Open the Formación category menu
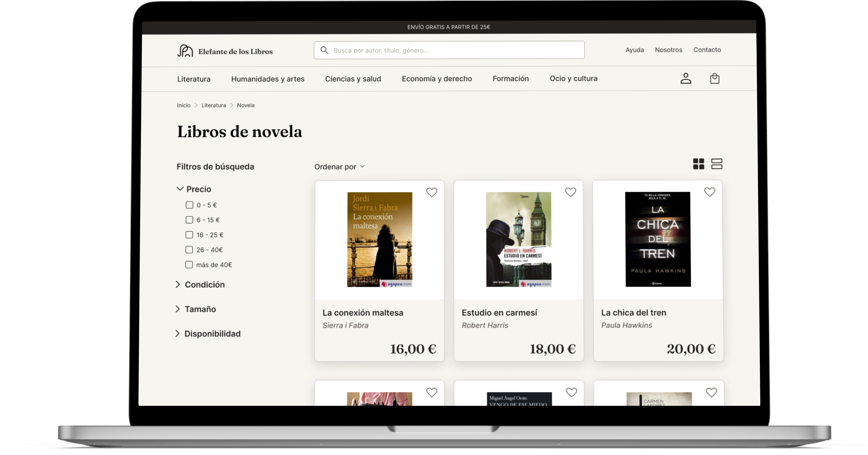Image resolution: width=868 pixels, height=455 pixels. 511,79
